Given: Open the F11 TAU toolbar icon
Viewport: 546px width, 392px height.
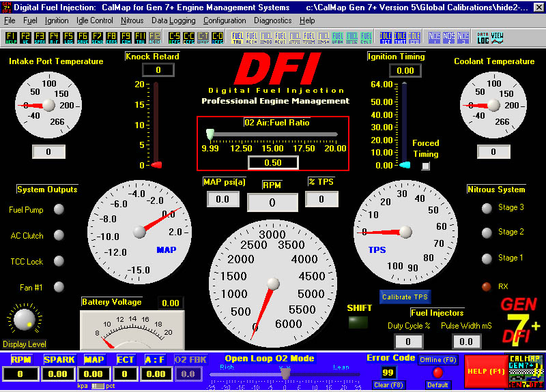Looking at the screenshot, I should tap(140, 37).
